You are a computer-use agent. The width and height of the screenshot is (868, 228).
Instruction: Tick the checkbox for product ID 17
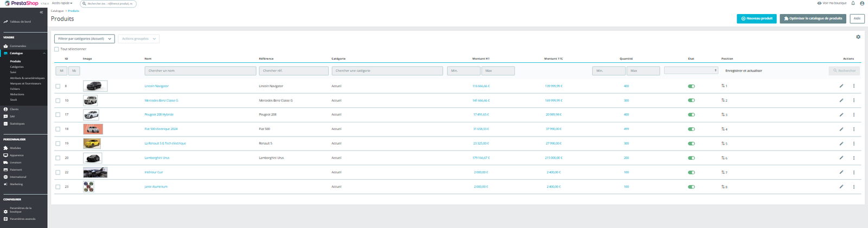58,114
